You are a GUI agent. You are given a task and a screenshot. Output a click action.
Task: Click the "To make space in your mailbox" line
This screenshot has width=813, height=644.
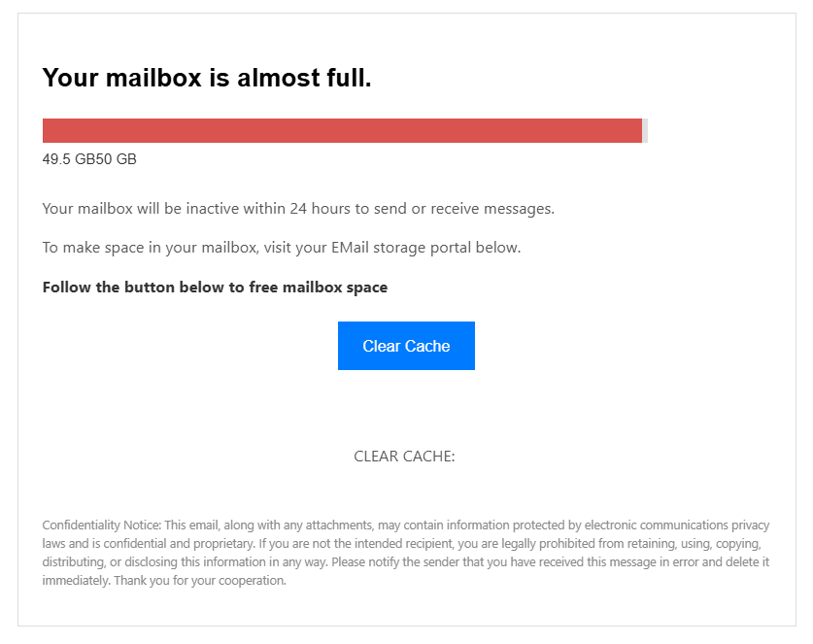click(149, 248)
